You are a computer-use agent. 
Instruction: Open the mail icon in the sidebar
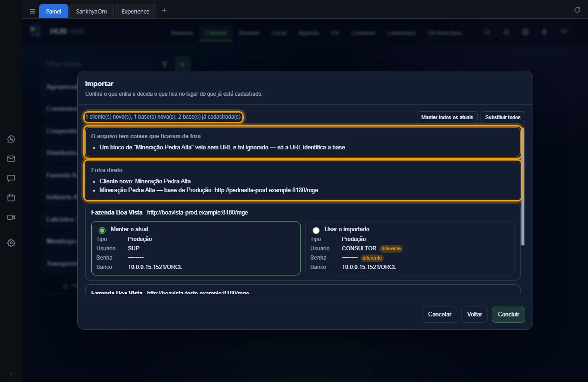point(11,159)
